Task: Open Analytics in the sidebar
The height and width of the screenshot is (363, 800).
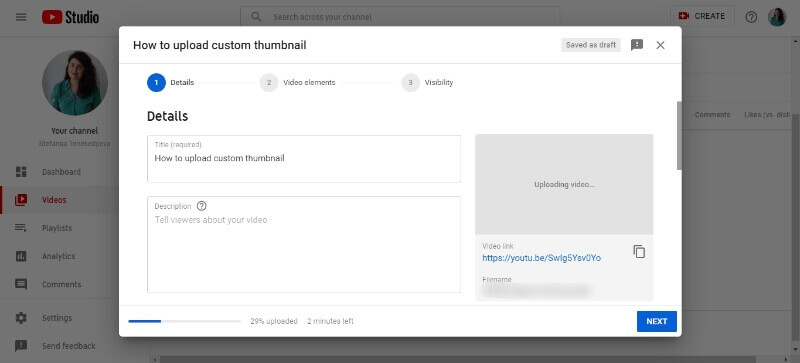Action: 59,256
